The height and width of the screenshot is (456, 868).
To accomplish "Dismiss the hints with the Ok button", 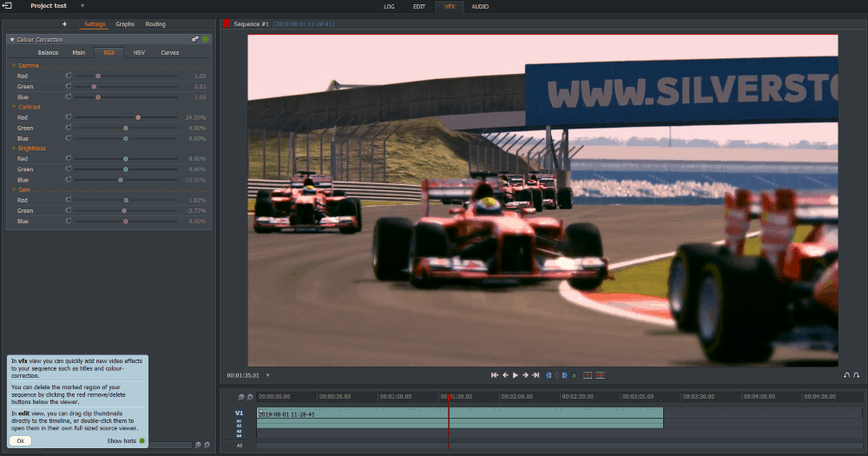I will (21, 441).
